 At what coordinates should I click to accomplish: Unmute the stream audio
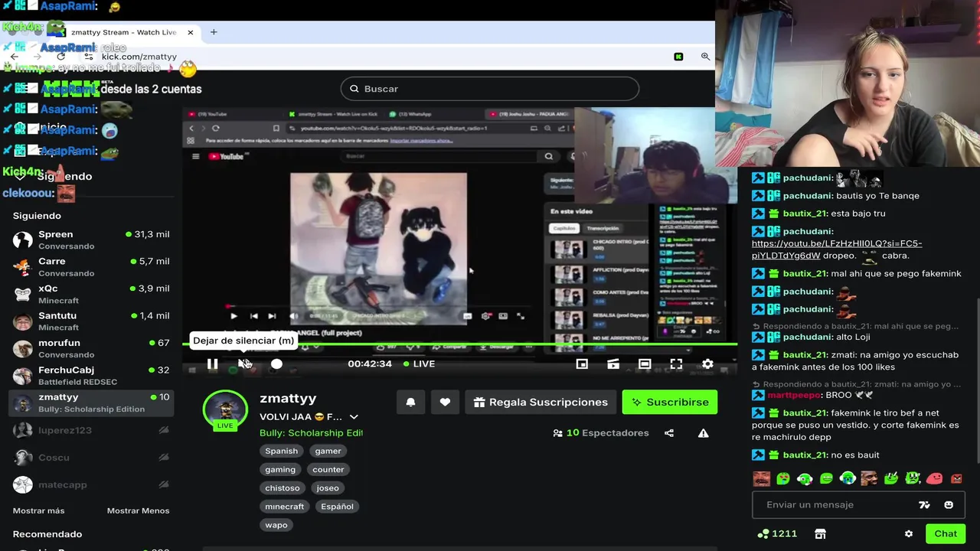244,364
